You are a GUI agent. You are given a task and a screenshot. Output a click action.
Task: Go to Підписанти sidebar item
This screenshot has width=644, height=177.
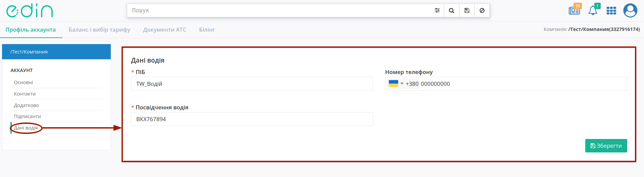coord(28,116)
